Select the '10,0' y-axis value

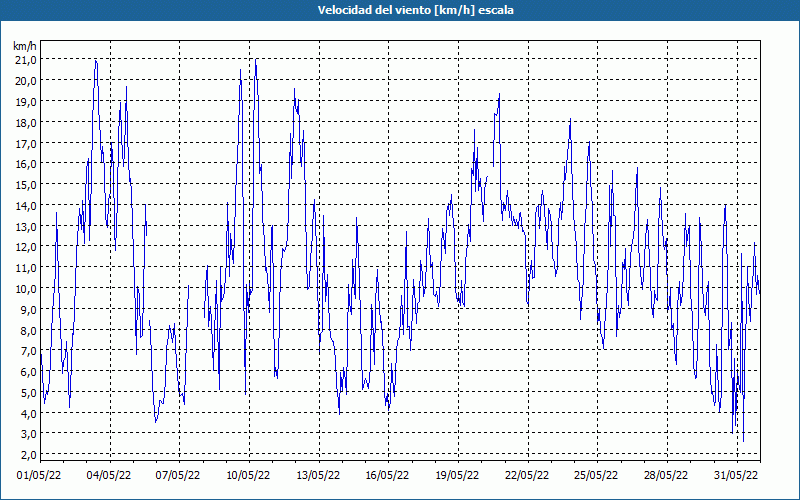click(x=27, y=289)
